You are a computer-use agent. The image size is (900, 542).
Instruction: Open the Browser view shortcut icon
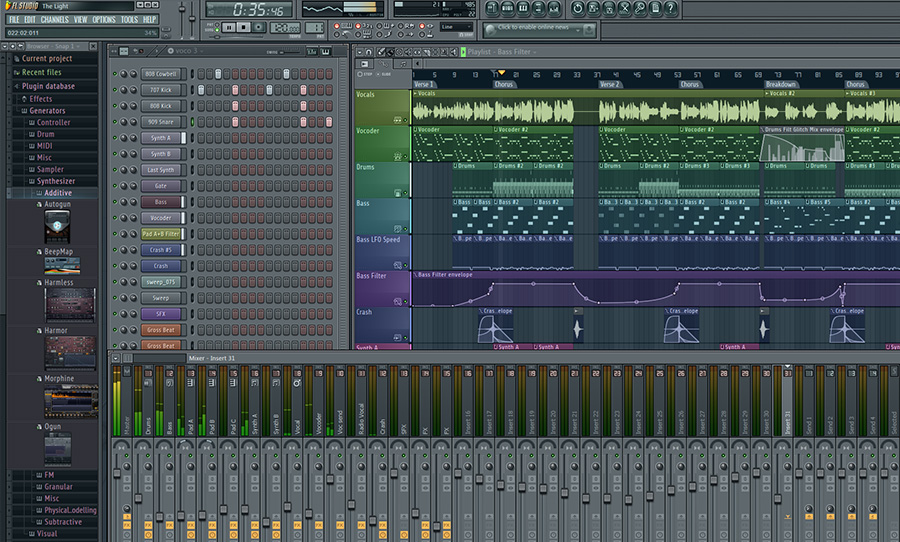[x=539, y=9]
